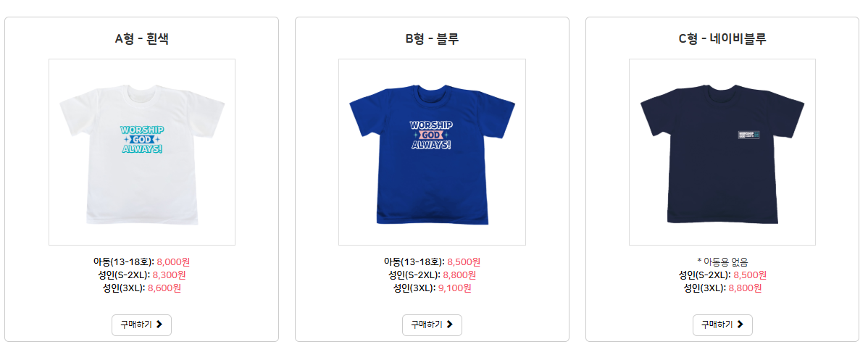Click the '* 아동용 없음' note
The width and height of the screenshot is (868, 360).
(722, 261)
